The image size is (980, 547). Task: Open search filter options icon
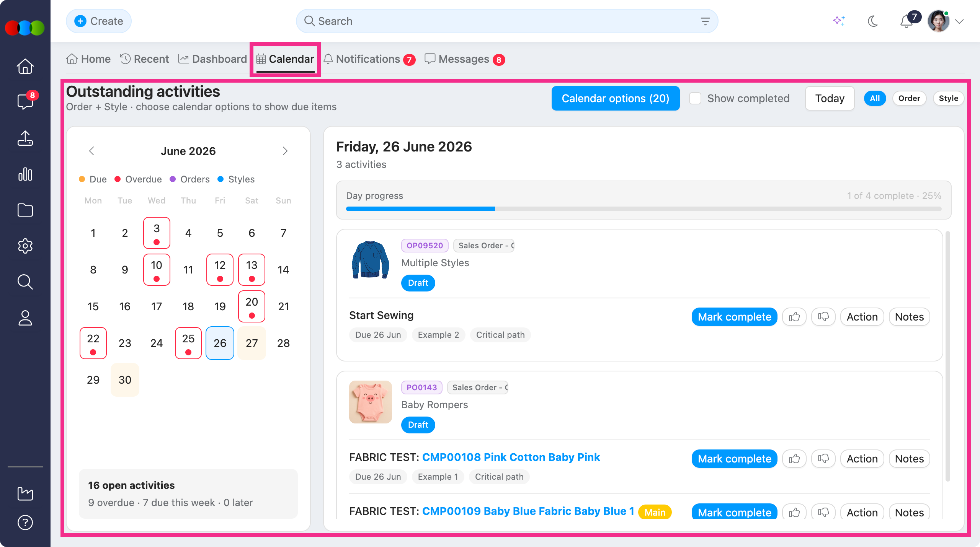click(x=705, y=21)
